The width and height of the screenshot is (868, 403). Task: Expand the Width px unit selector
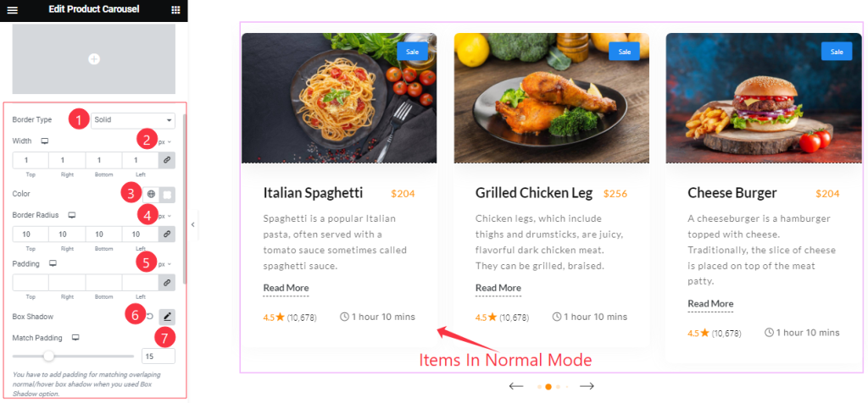[165, 142]
